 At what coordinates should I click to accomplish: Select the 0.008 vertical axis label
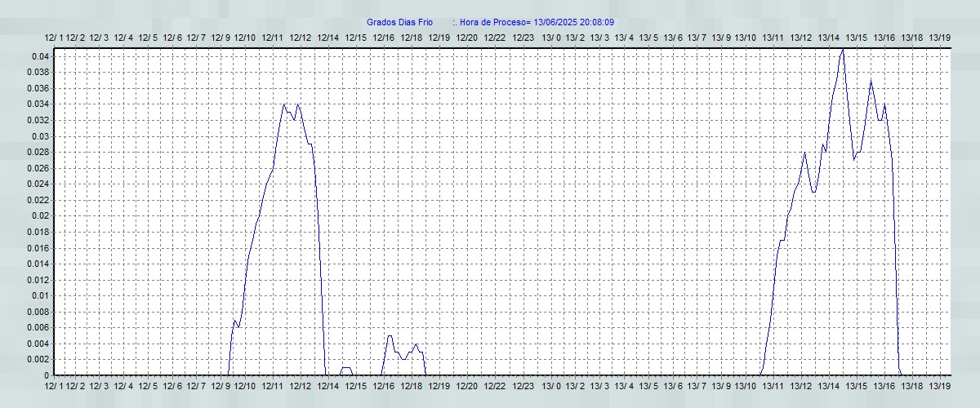(x=37, y=311)
